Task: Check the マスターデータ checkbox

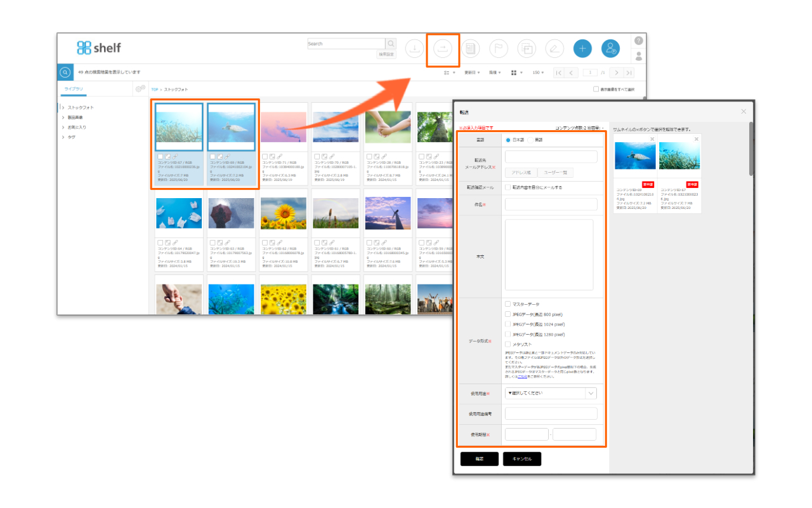Action: click(508, 304)
